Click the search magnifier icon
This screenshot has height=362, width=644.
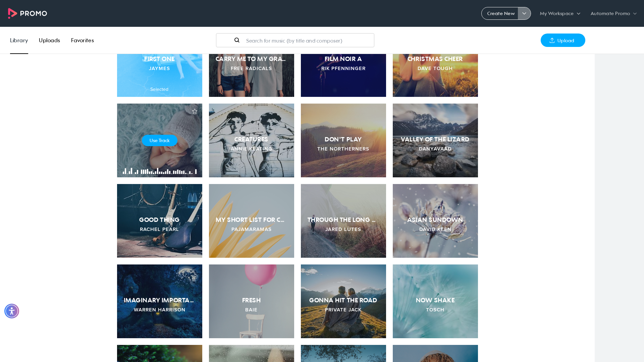coord(237,40)
